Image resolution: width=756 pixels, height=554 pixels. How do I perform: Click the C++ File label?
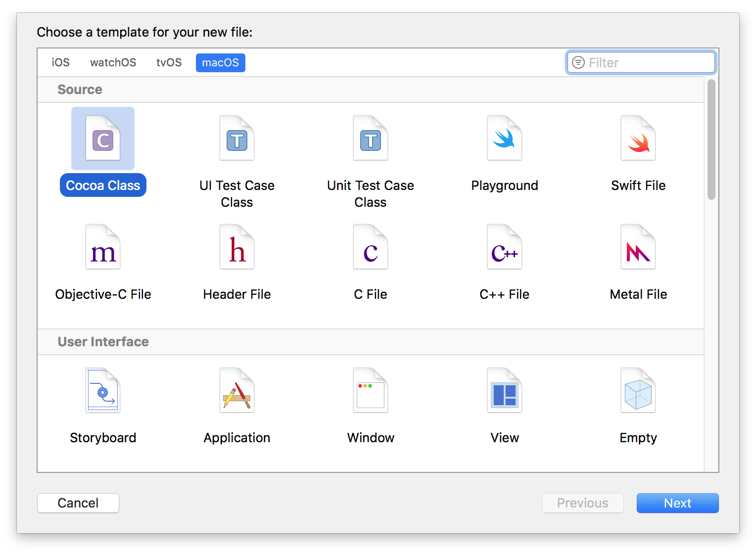[505, 294]
